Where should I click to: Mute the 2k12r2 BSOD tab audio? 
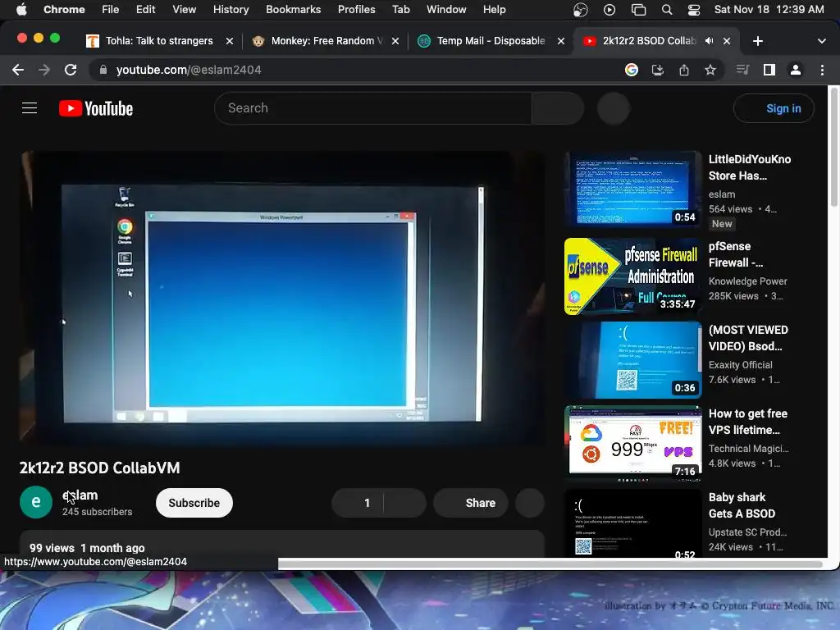pyautogui.click(x=709, y=41)
